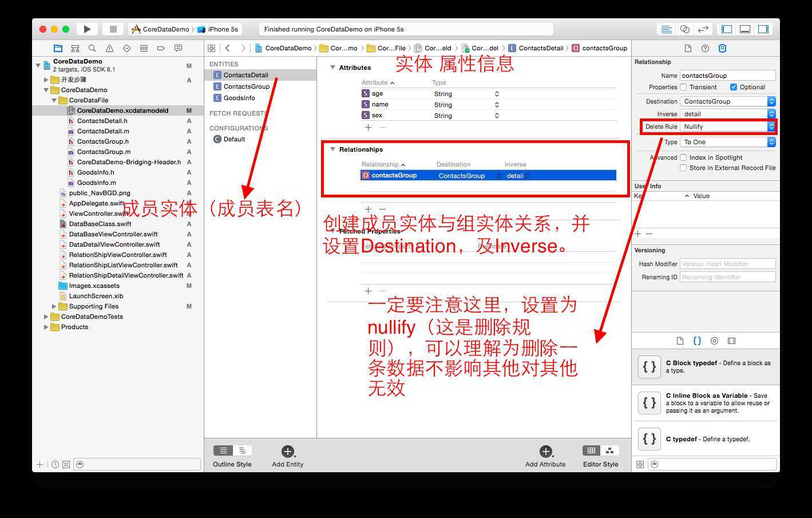Add a new attribute with plus

(368, 127)
